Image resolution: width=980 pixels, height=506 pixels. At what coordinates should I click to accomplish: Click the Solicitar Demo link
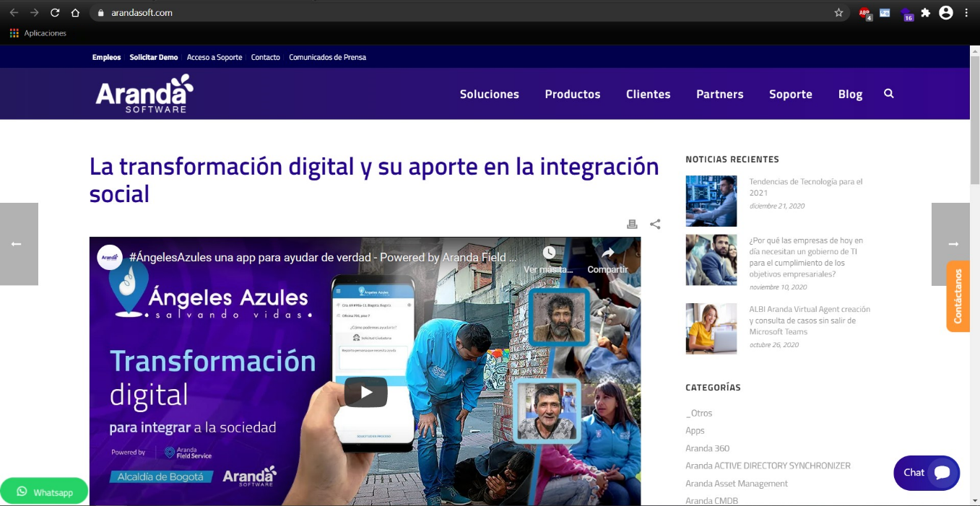pyautogui.click(x=154, y=57)
